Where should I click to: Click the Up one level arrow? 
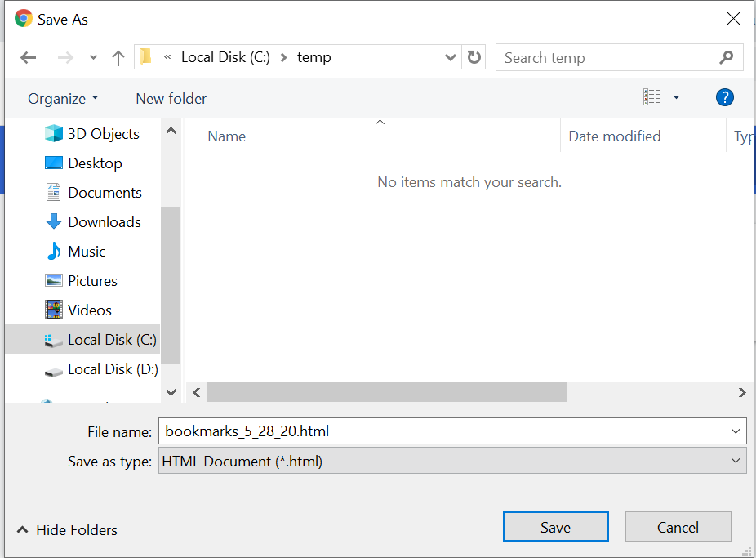(118, 58)
